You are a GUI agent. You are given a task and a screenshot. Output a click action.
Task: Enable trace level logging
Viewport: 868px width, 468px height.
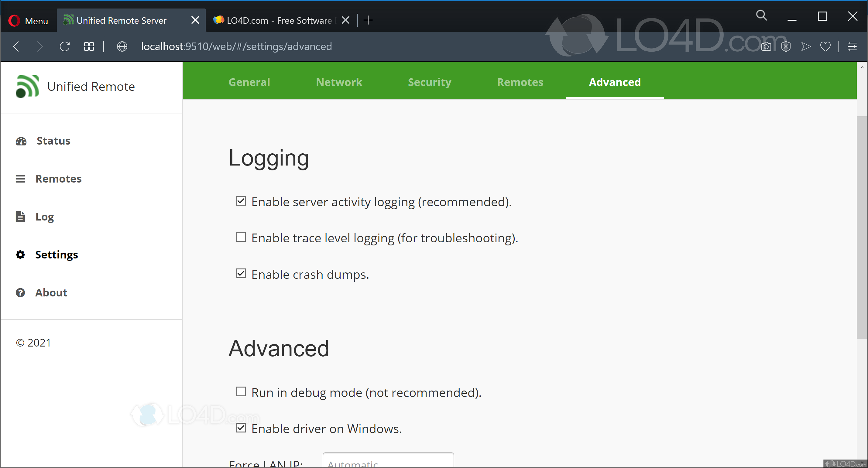coord(241,237)
